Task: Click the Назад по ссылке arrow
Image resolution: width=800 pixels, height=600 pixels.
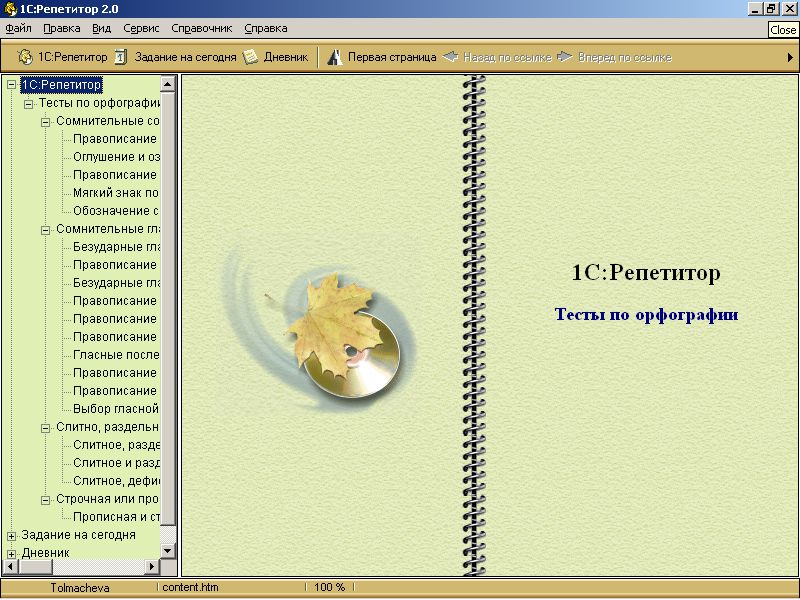Action: pyautogui.click(x=451, y=57)
